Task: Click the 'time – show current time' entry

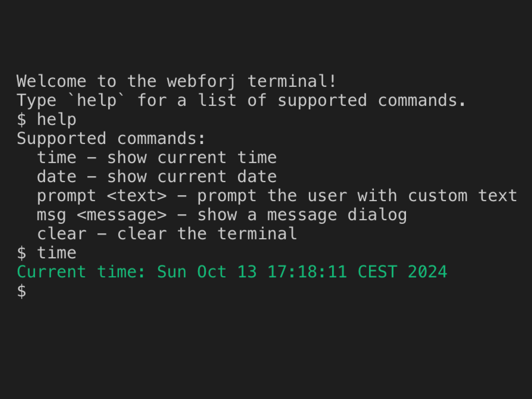Action: [x=157, y=158]
